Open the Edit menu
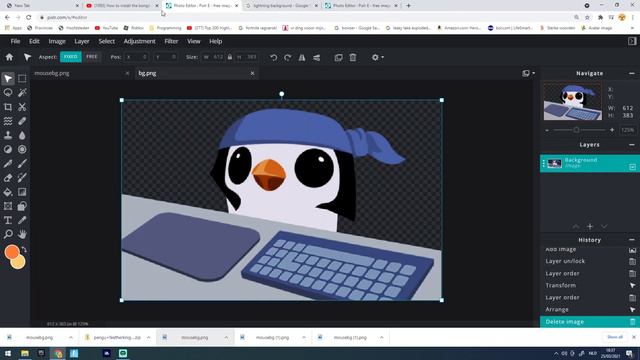Screen dimensions: 640x360 tap(34, 41)
